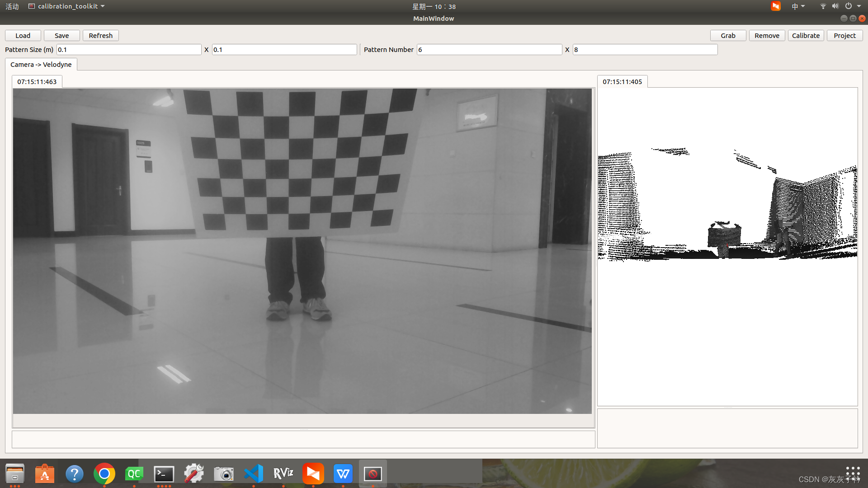The width and height of the screenshot is (868, 488).
Task: Open the wrench settings tool in the dock
Action: [194, 474]
